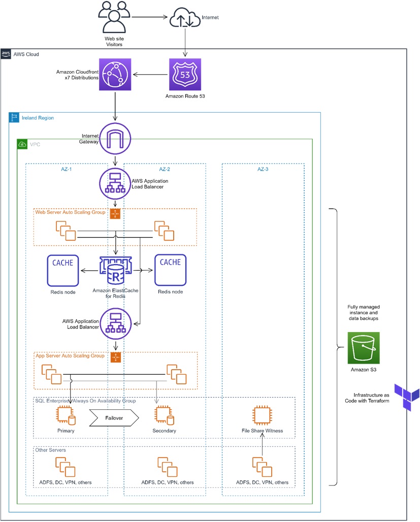Select the "Ireland Region" label
This screenshot has width=420, height=522.
point(38,118)
